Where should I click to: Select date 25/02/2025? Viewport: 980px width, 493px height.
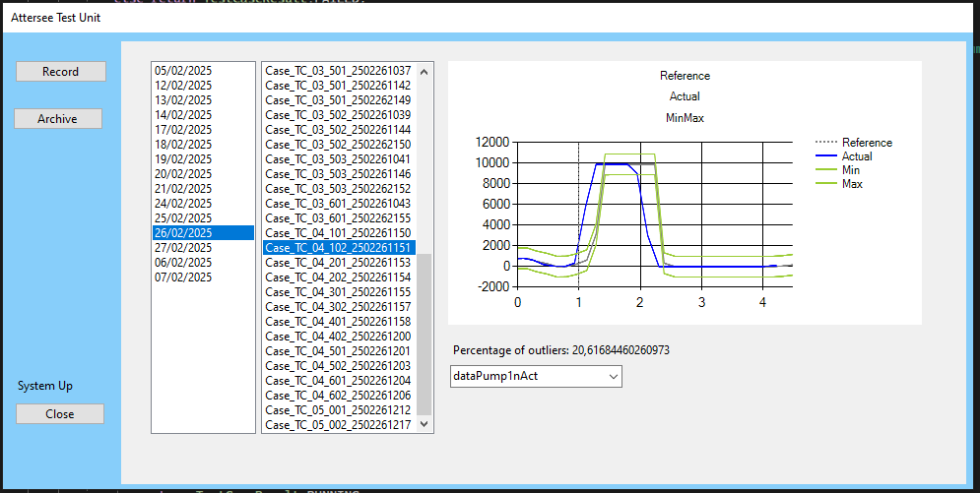(203, 218)
